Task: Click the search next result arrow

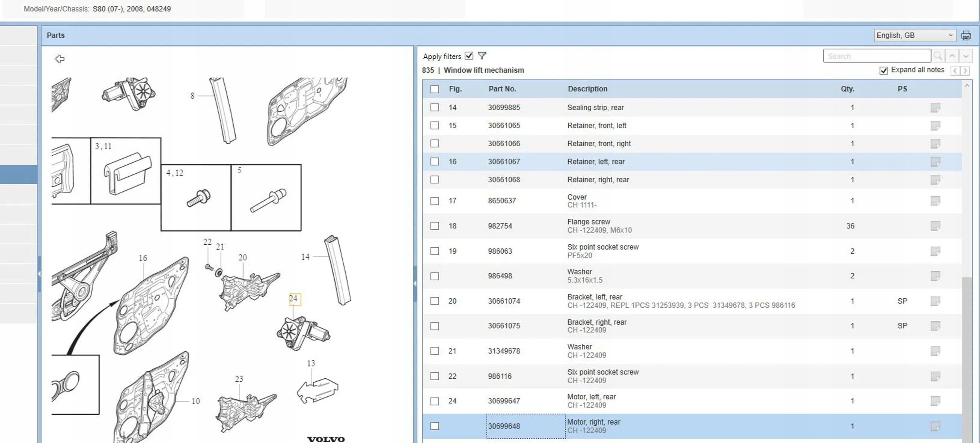Action: (x=966, y=56)
